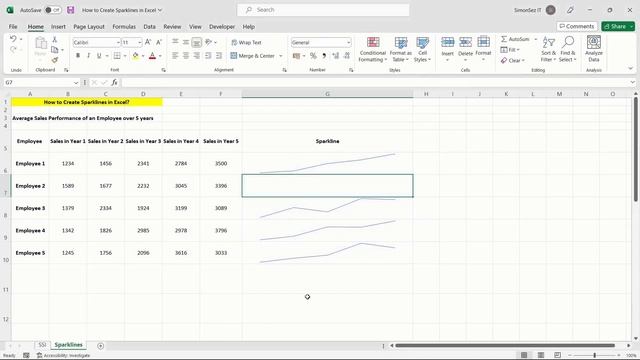This screenshot has width=640, height=360.
Task: Open the Fill dropdown in Editing group
Action: point(510,50)
